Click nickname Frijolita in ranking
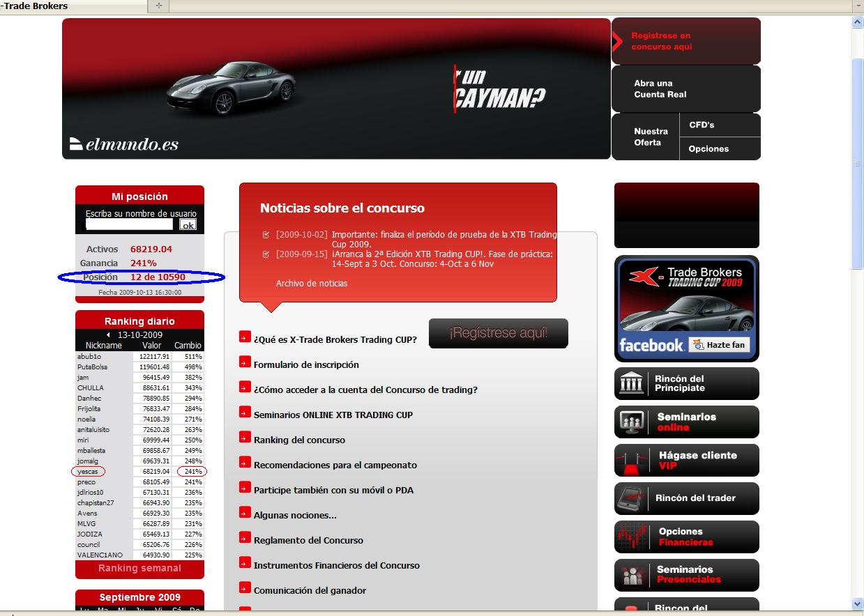This screenshot has width=864, height=616. pos(89,408)
